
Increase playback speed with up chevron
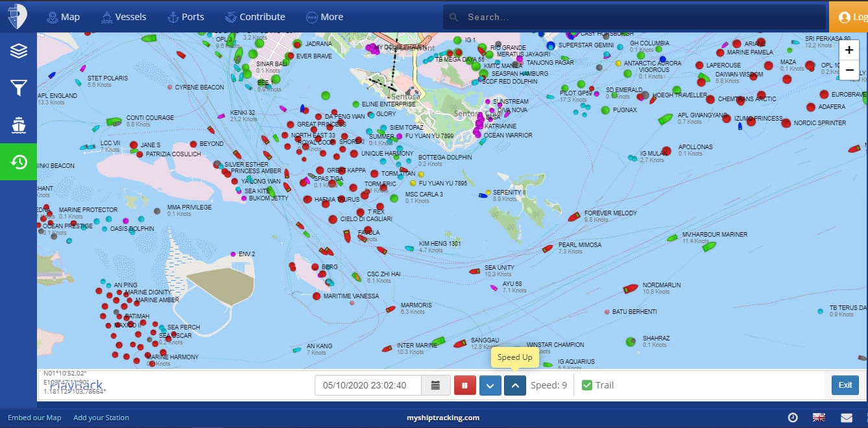coord(515,385)
